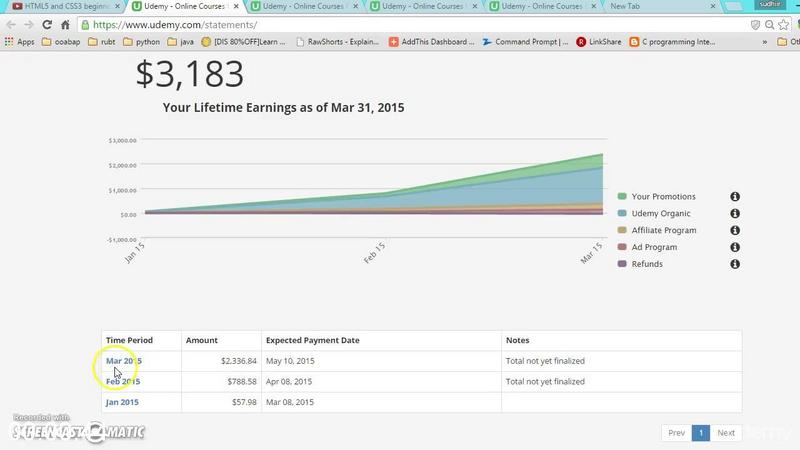Open the LinkShare bookmark
Viewport: 800px width, 450px height.
tap(599, 42)
